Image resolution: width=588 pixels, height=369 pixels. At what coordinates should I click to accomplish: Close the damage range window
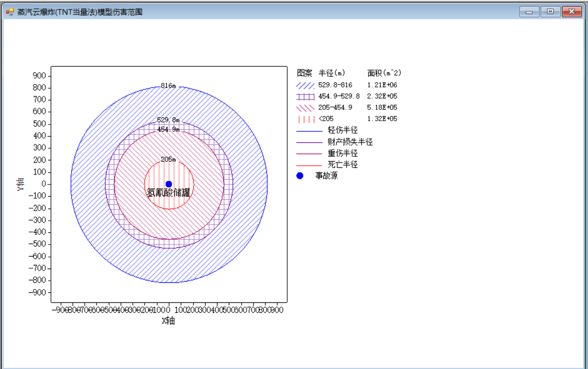[x=572, y=12]
